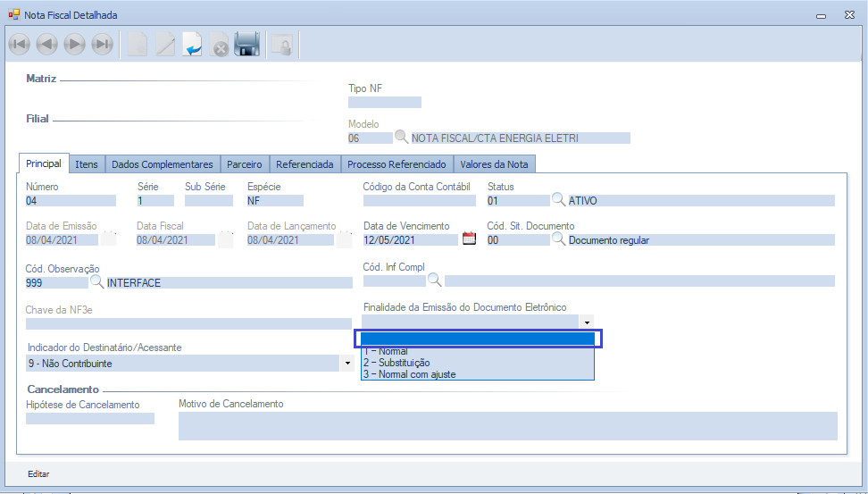Click the undo changes arrow icon

tap(192, 44)
